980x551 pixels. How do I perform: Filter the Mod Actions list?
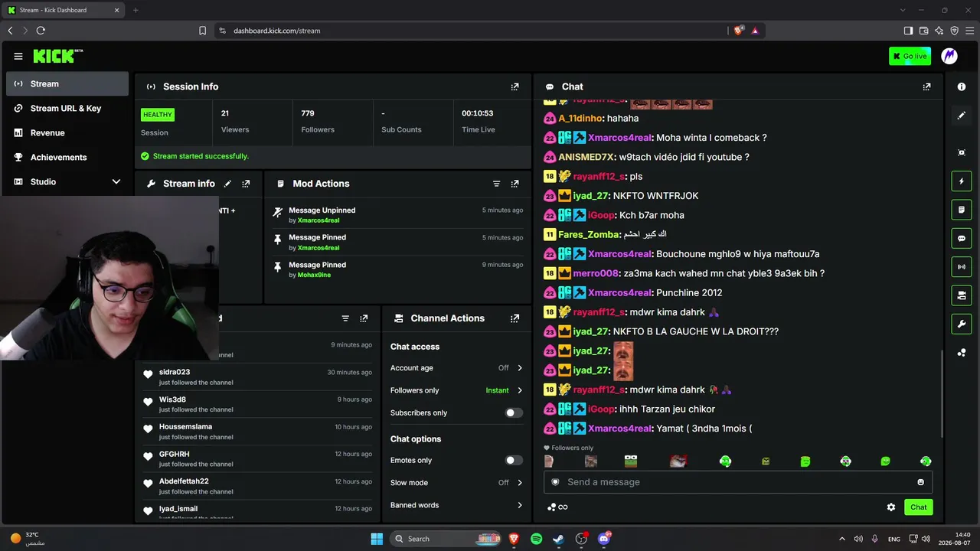pyautogui.click(x=496, y=184)
